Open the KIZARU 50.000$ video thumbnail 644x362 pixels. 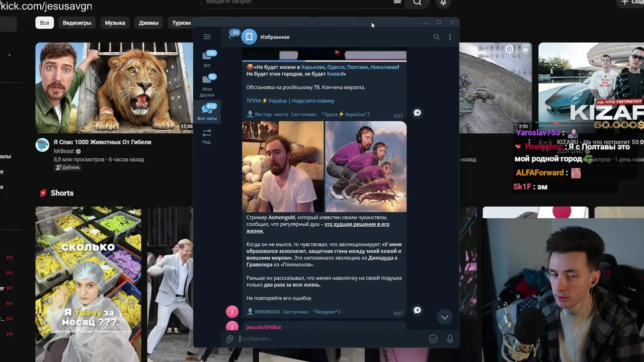pos(591,87)
